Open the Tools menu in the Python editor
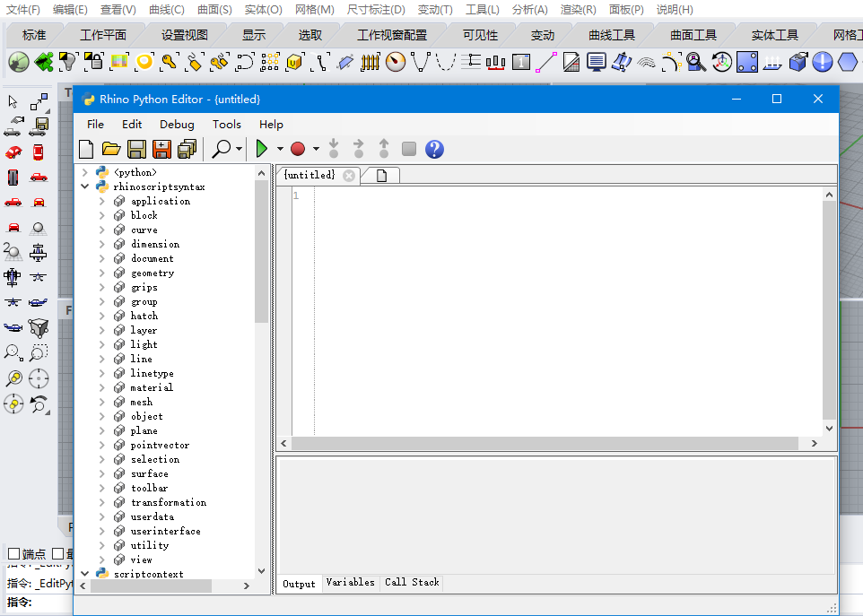Viewport: 863px width, 616px height. coord(227,125)
